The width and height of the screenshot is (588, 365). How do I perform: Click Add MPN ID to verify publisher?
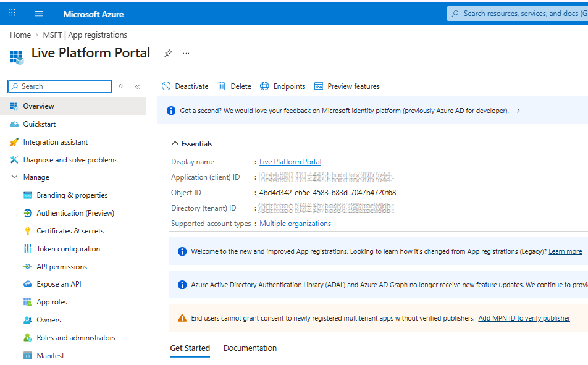pyautogui.click(x=524, y=318)
